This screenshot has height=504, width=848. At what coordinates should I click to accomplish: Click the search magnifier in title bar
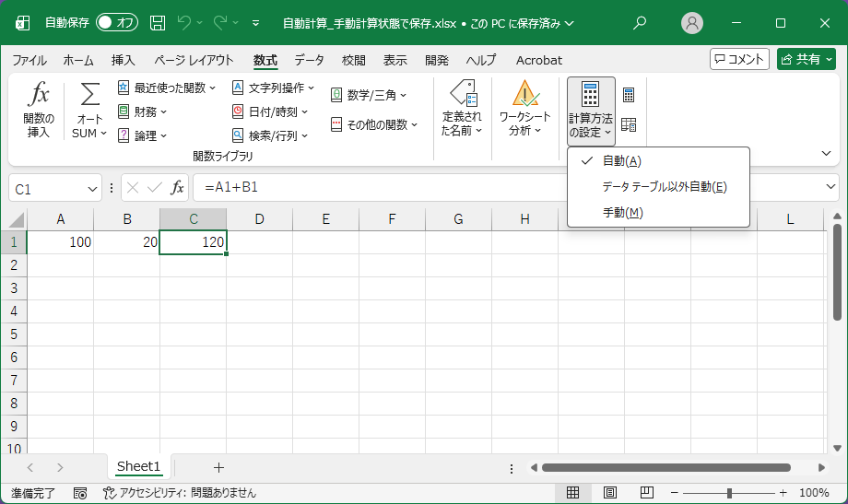640,23
